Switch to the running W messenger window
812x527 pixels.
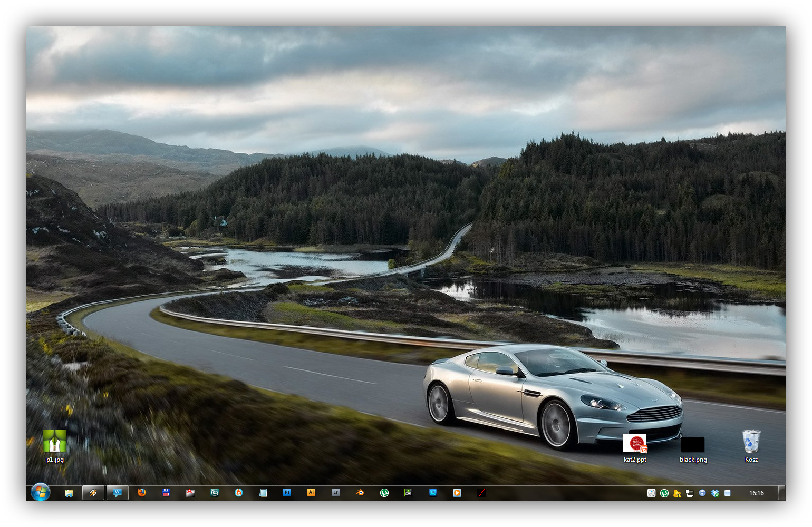point(117,493)
